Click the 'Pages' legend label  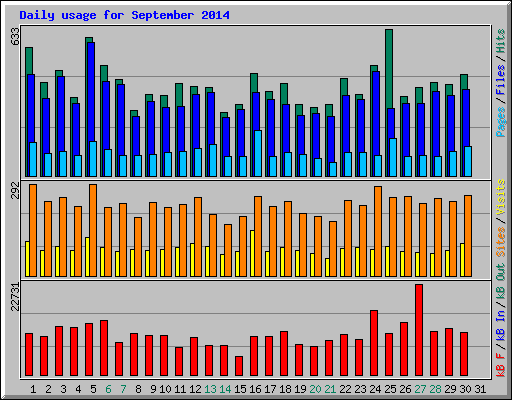(x=500, y=122)
